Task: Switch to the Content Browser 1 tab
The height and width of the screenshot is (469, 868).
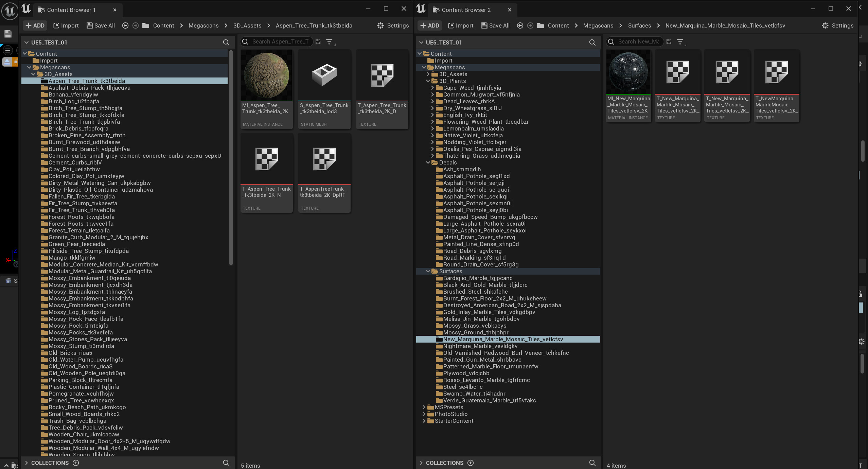Action: [71, 10]
